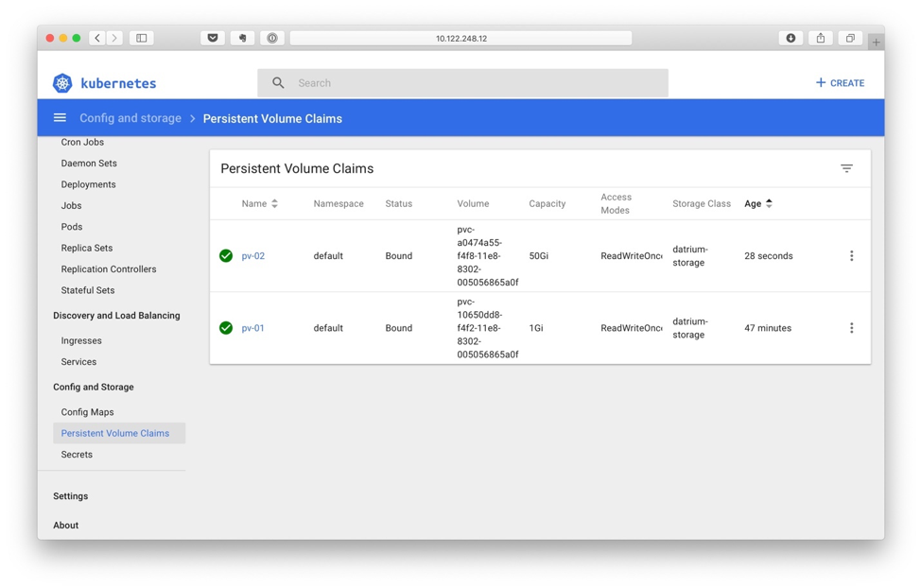Open Pods in sidebar
This screenshot has height=588, width=921.
point(72,227)
